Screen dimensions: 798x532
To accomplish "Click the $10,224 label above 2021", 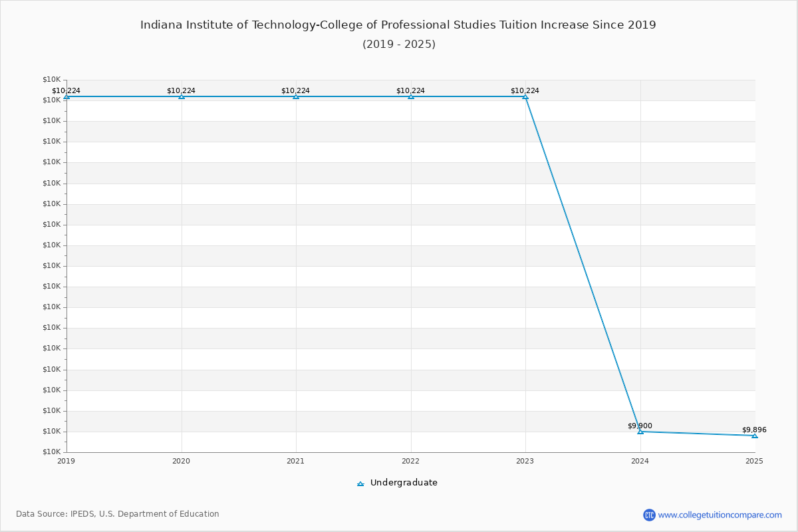I will click(295, 90).
